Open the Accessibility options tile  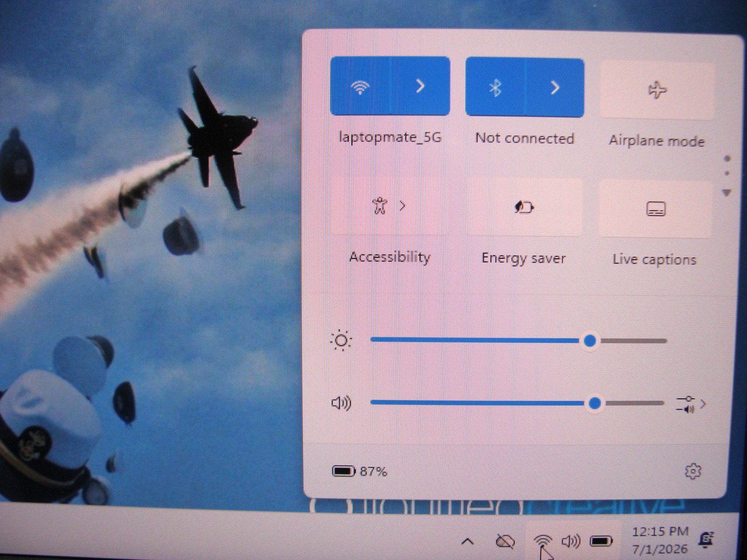pyautogui.click(x=389, y=206)
